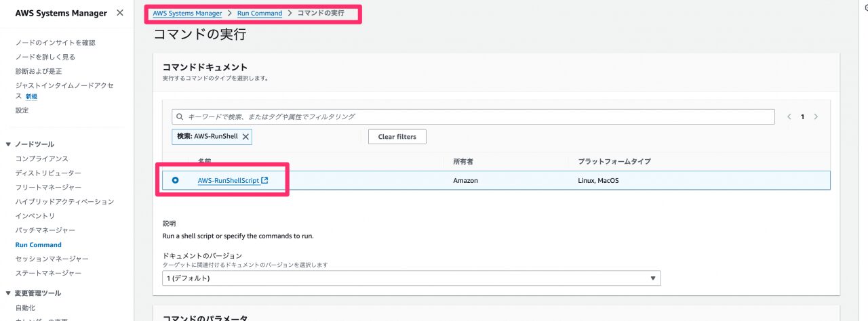Image resolution: width=868 pixels, height=321 pixels.
Task: Open インベントリ in sidebar
Action: [x=35, y=216]
